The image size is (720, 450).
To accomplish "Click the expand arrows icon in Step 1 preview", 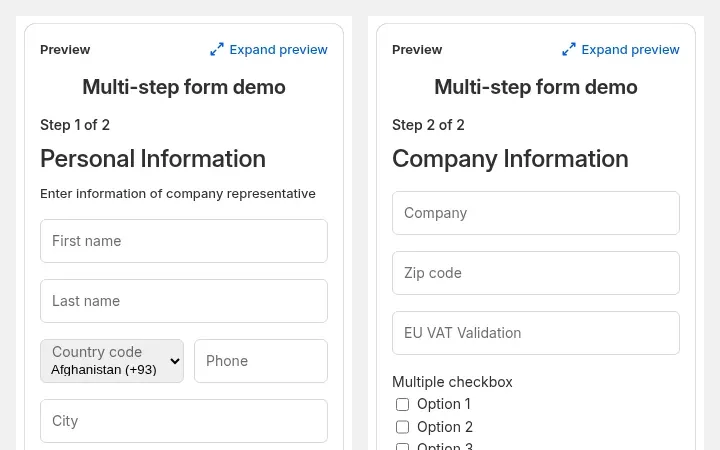I will coord(217,49).
